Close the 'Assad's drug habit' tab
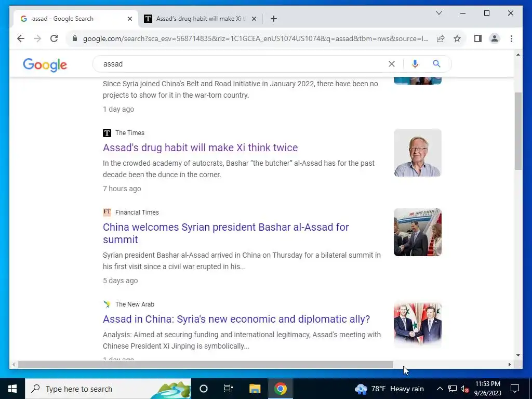The width and height of the screenshot is (532, 399). (254, 19)
